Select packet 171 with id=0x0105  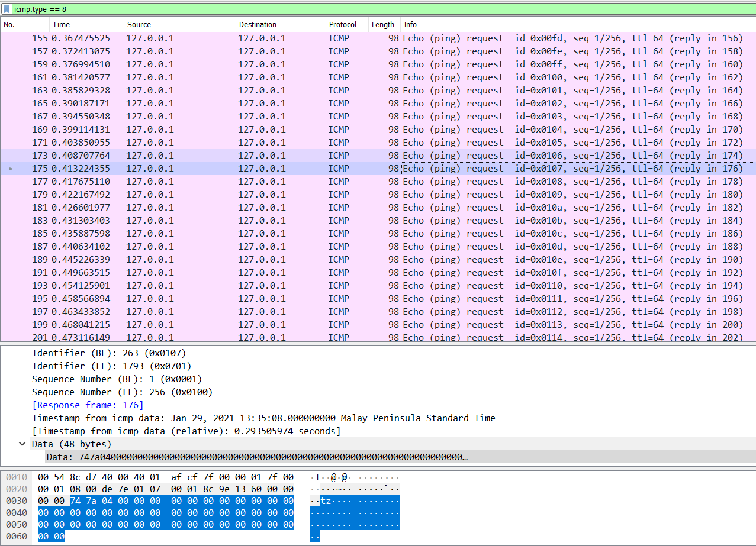point(378,143)
